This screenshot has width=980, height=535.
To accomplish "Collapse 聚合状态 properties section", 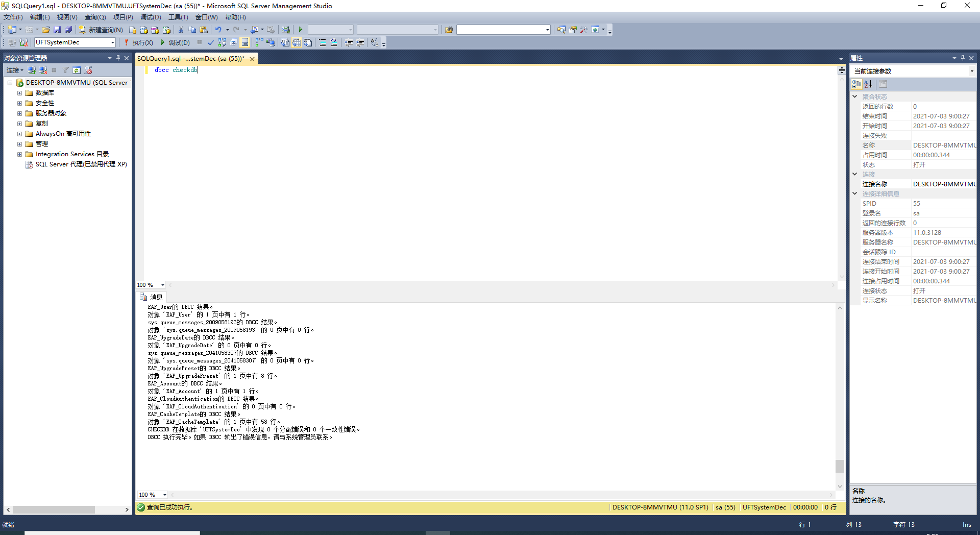I will tap(855, 96).
